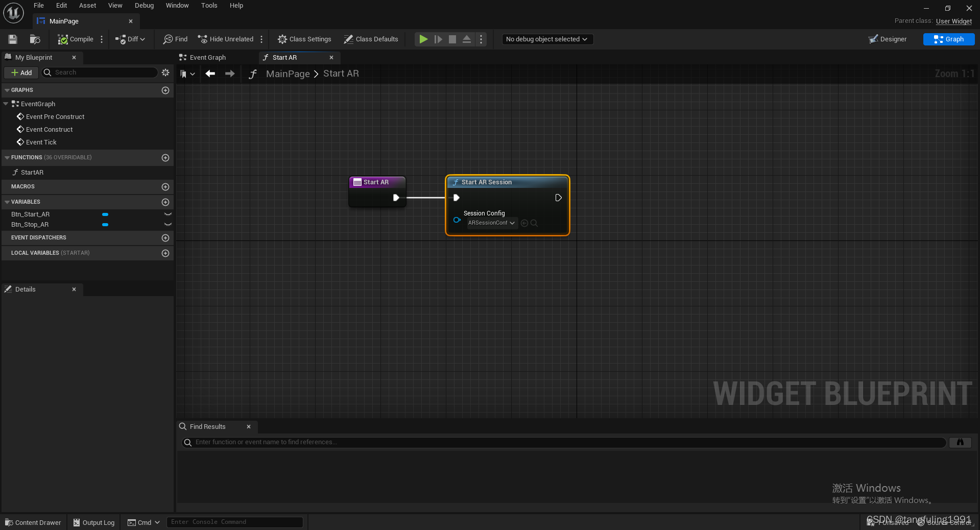This screenshot has width=980, height=530.
Task: Open the Tools menu
Action: pyautogui.click(x=209, y=6)
